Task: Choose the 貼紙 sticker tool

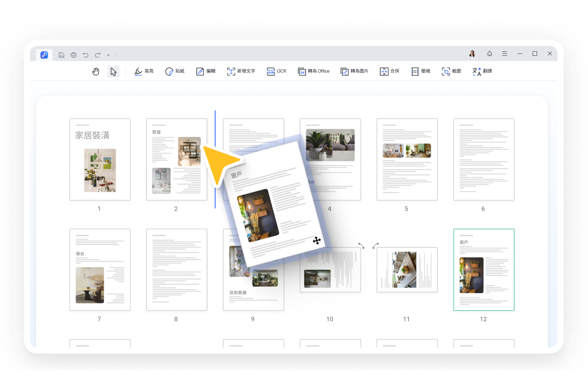Action: (x=174, y=72)
